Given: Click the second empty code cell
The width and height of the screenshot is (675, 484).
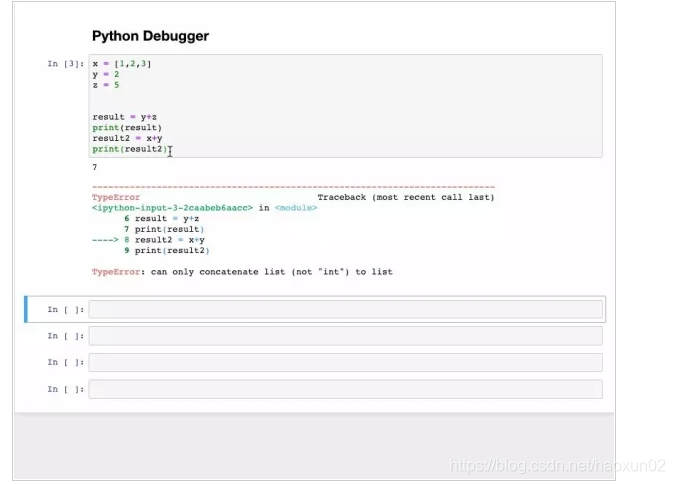Looking at the screenshot, I should [345, 336].
